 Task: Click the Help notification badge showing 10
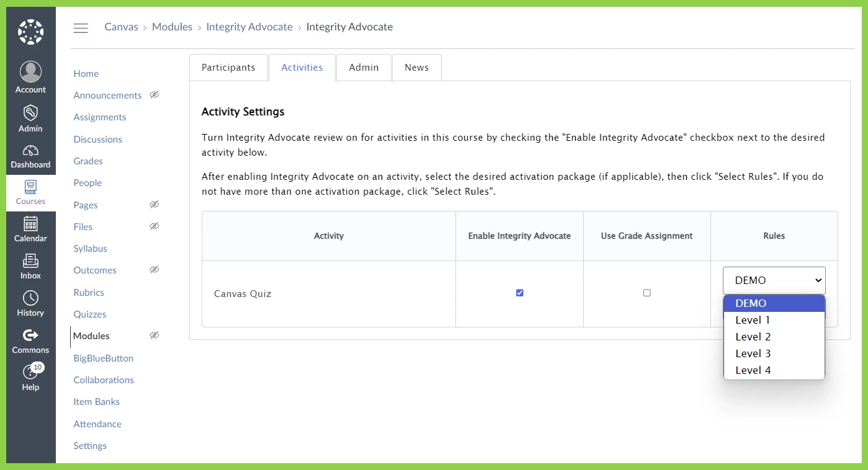[37, 367]
